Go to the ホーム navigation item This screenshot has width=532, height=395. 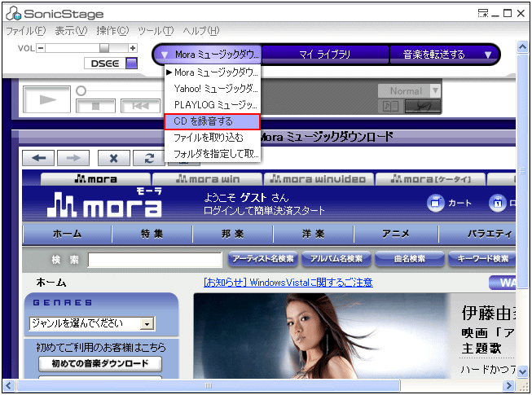67,234
